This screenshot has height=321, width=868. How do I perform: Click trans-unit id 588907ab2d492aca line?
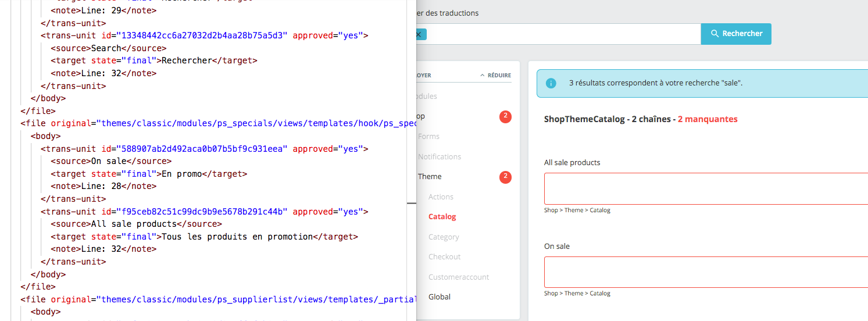coord(205,149)
